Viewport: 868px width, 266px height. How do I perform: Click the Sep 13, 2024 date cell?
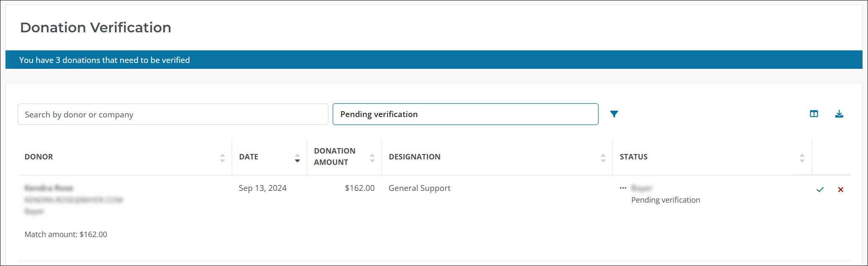click(263, 188)
